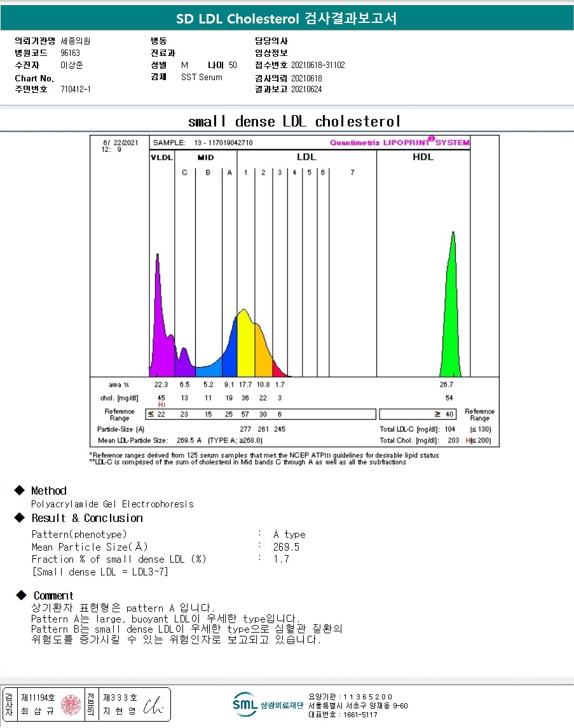Click the reception number 20210618-31102
This screenshot has width=574, height=728.
(318, 65)
